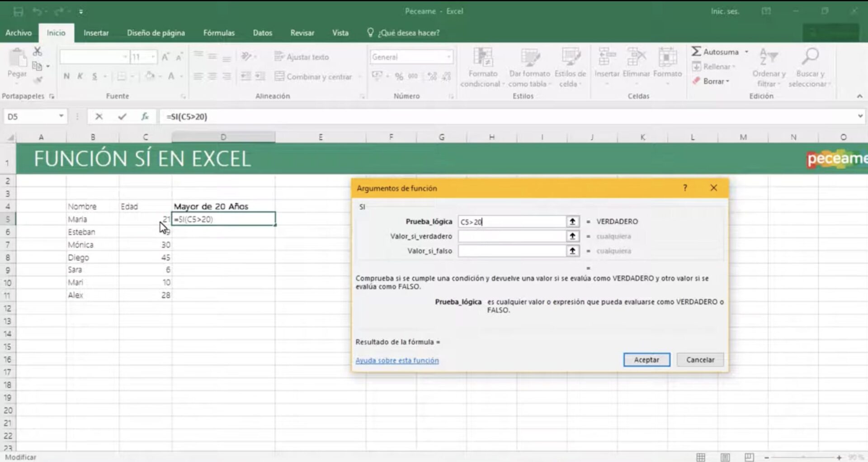Click Inic. ses. sign-in link
868x462 pixels.
click(725, 11)
